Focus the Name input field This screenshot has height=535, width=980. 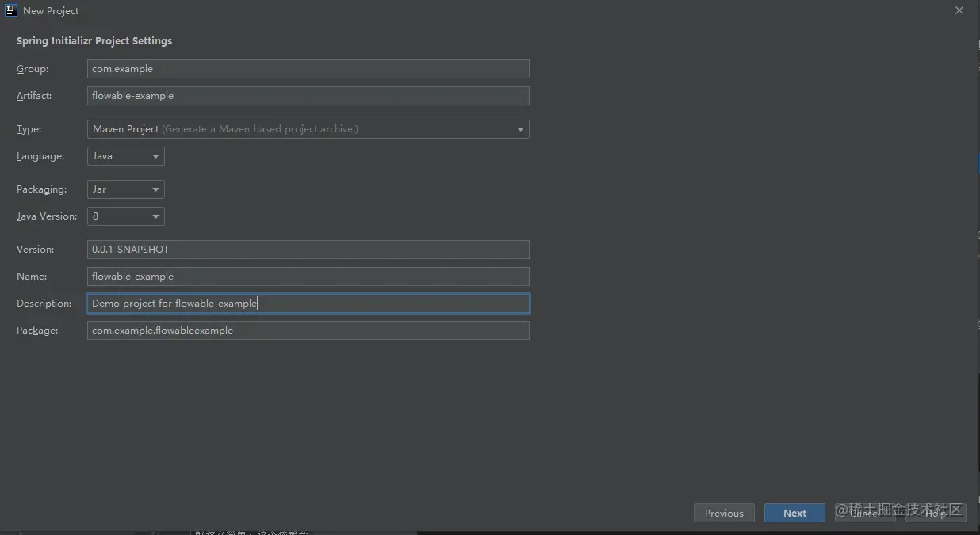308,276
